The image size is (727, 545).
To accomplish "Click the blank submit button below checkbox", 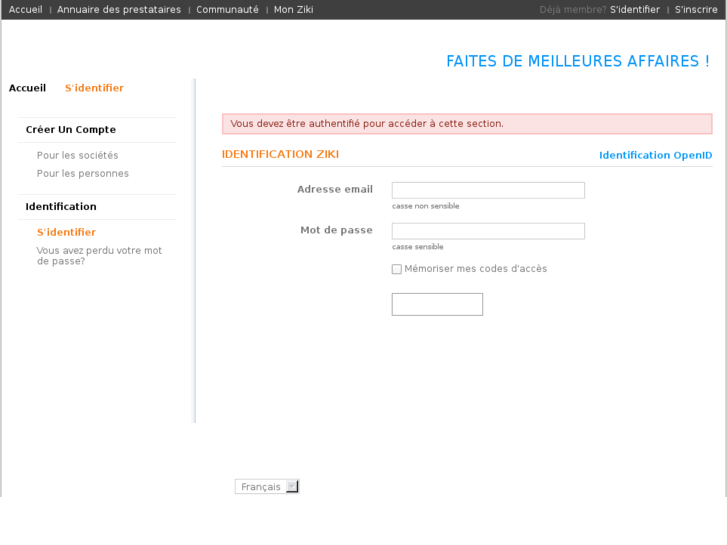I will tap(437, 304).
